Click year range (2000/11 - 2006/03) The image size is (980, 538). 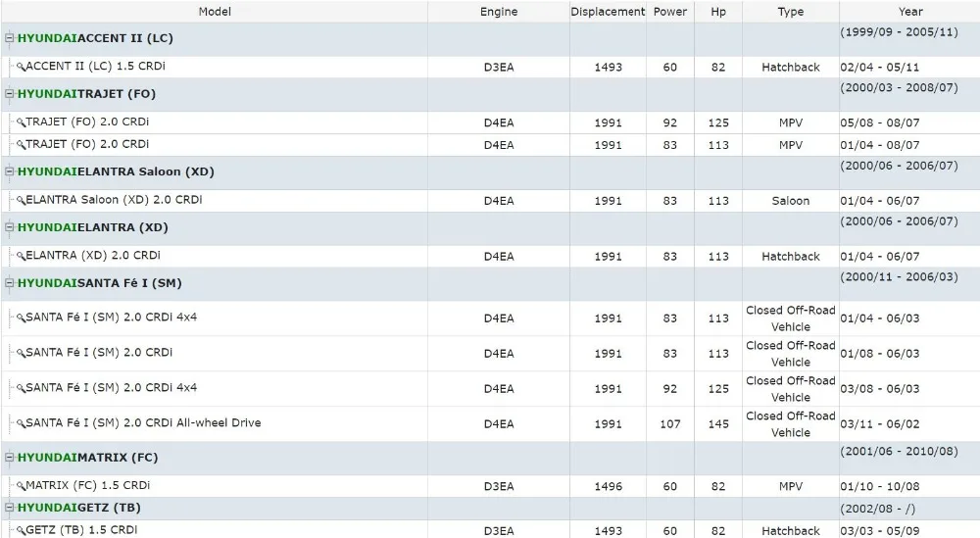coord(899,276)
